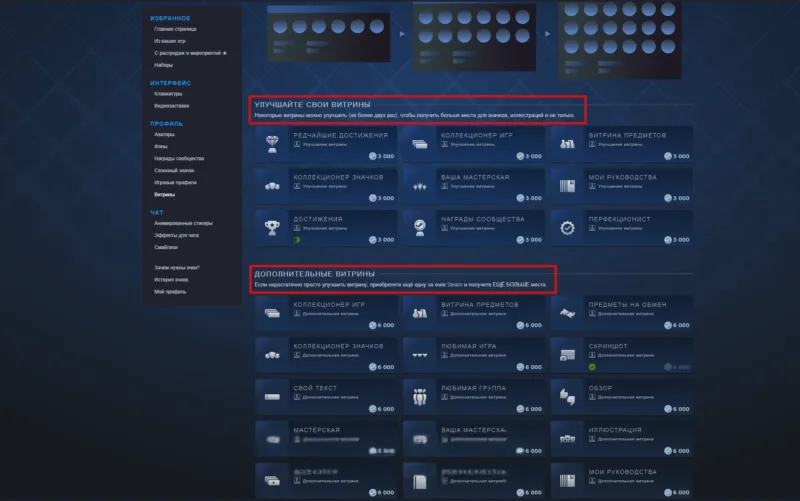
Task: Open Наборы in the sidebar
Action: 163,65
